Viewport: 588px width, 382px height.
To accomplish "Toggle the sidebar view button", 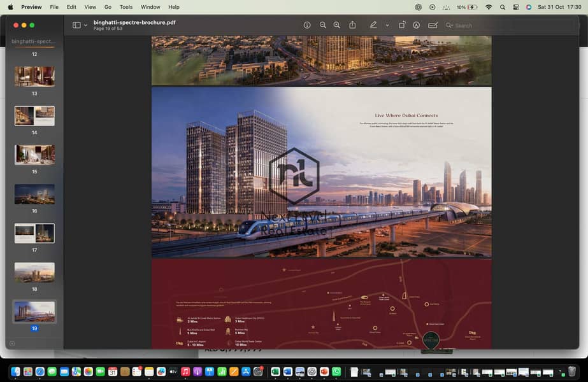I will [x=76, y=25].
